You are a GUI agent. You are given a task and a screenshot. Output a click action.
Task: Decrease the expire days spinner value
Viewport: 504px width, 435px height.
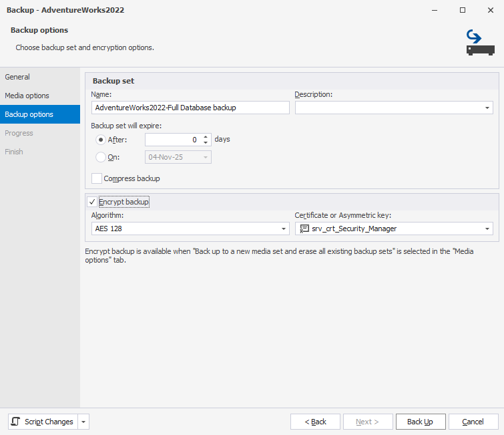click(206, 142)
